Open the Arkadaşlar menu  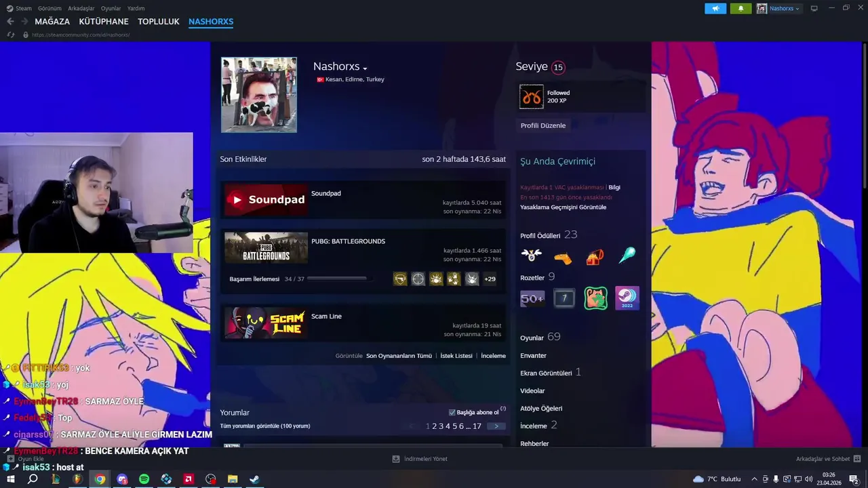coord(81,8)
